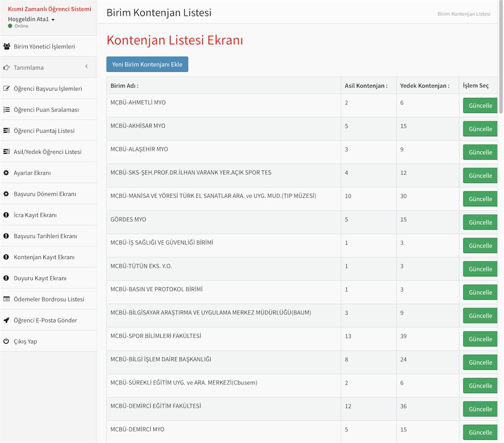Click the Öğrenci Başvuru İşlemleri edit icon
Screen dimensions: 504x443
pyautogui.click(x=7, y=88)
